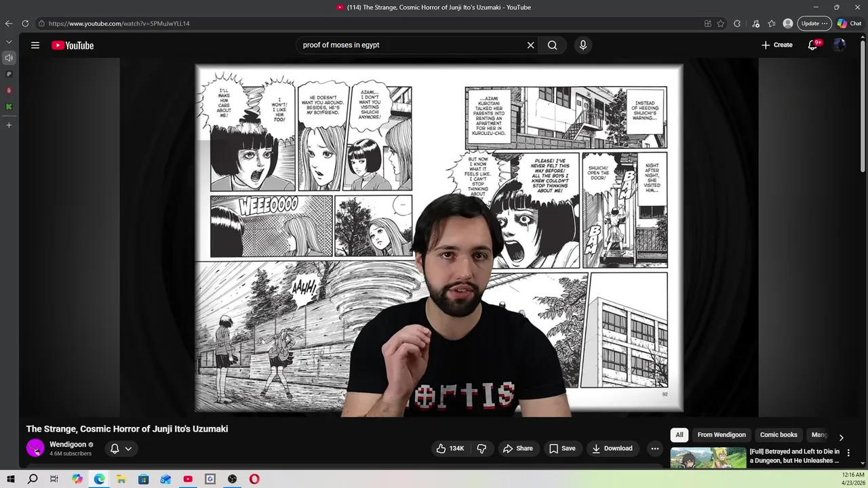Open the YouTube account avatar menu
Image resolution: width=868 pixels, height=488 pixels.
tap(840, 45)
